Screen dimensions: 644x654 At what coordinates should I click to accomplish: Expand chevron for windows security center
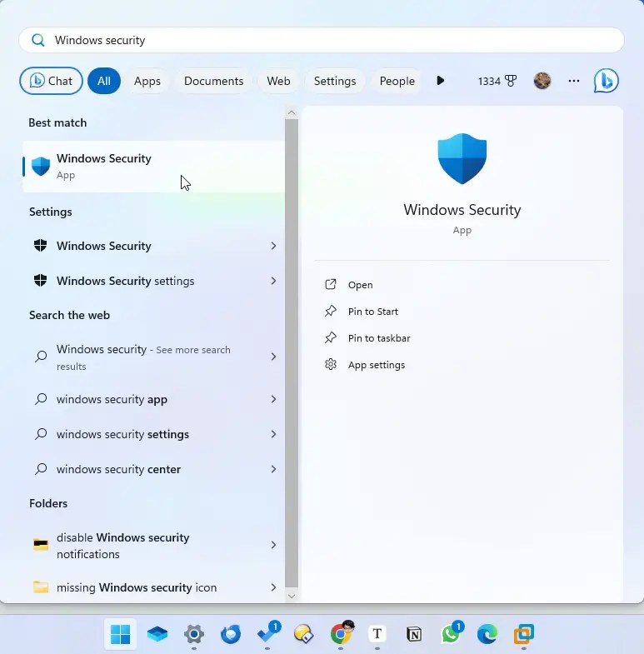click(273, 469)
